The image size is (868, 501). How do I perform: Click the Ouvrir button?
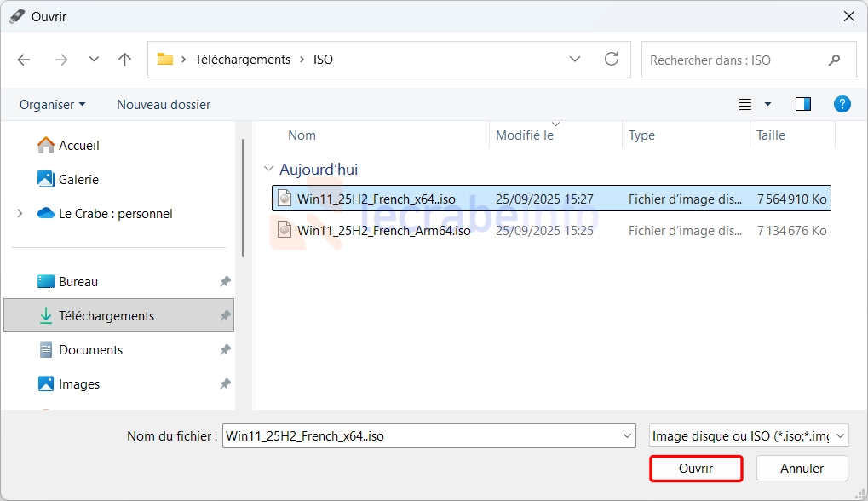click(696, 469)
